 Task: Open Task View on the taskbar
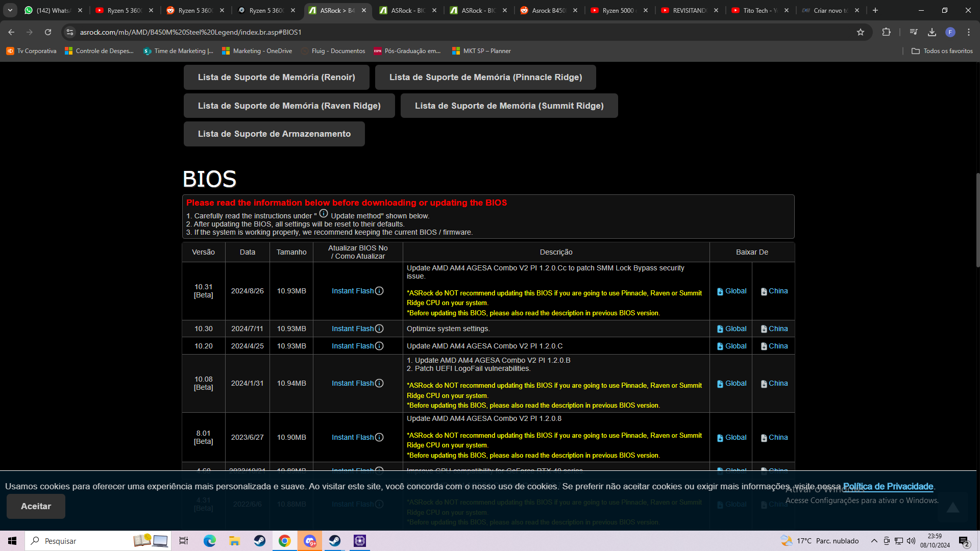point(184,541)
